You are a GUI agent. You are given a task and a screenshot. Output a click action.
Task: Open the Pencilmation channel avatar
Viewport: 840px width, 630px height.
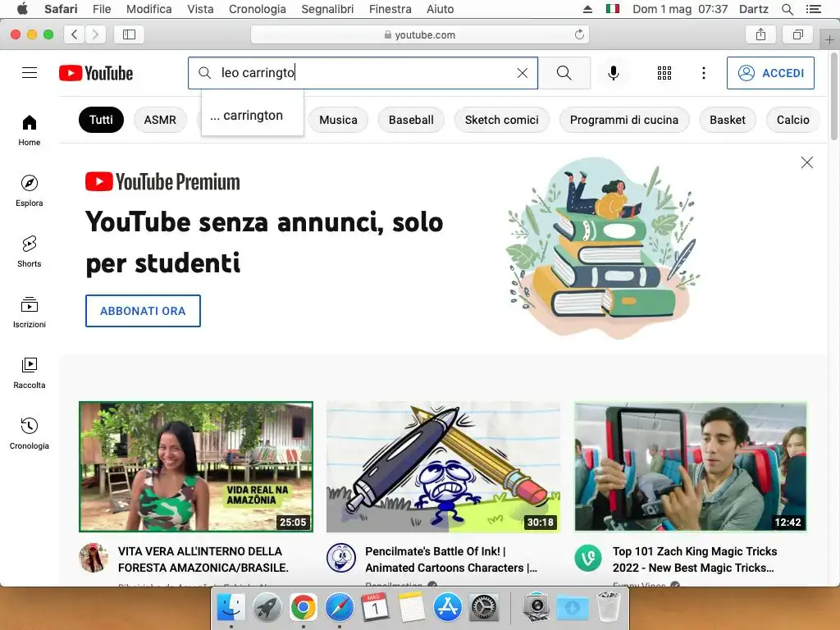(x=341, y=558)
